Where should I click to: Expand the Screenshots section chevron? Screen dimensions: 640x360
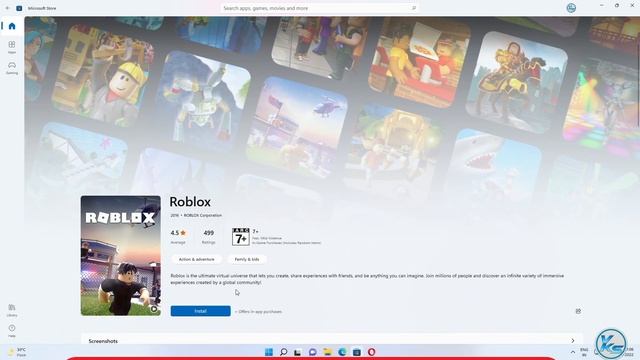point(573,340)
